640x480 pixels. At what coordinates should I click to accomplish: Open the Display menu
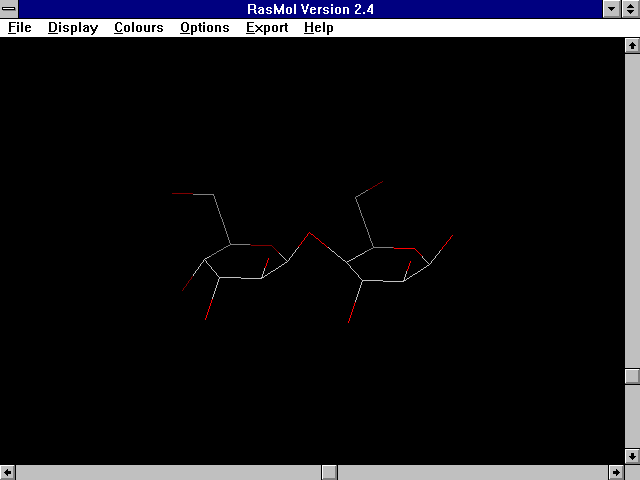tap(73, 28)
